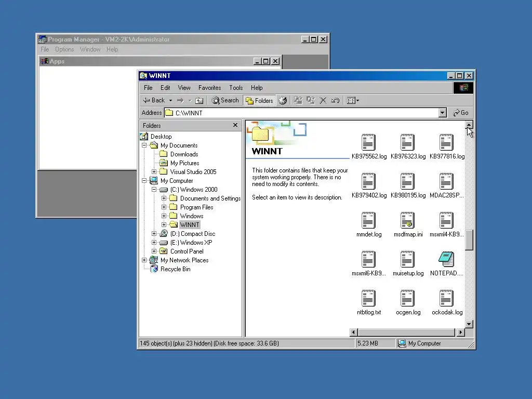Go up one folder level icon
Image resolution: width=532 pixels, height=399 pixels.
[x=199, y=100]
